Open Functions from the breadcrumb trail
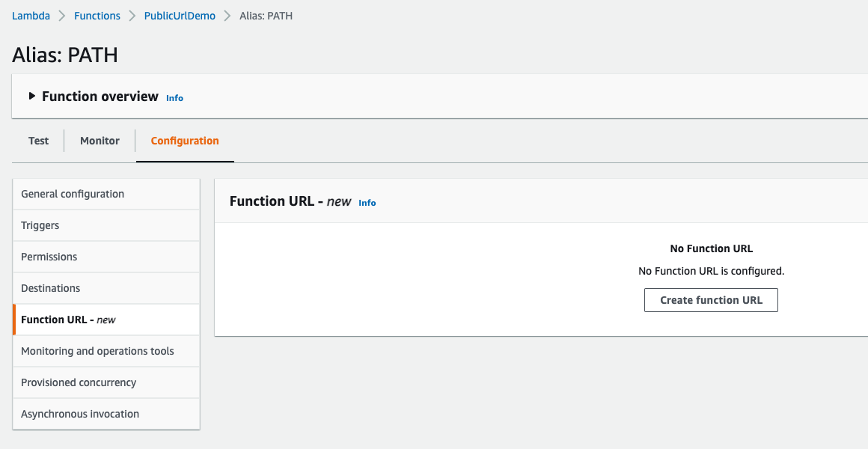The height and width of the screenshot is (449, 868). click(x=97, y=15)
